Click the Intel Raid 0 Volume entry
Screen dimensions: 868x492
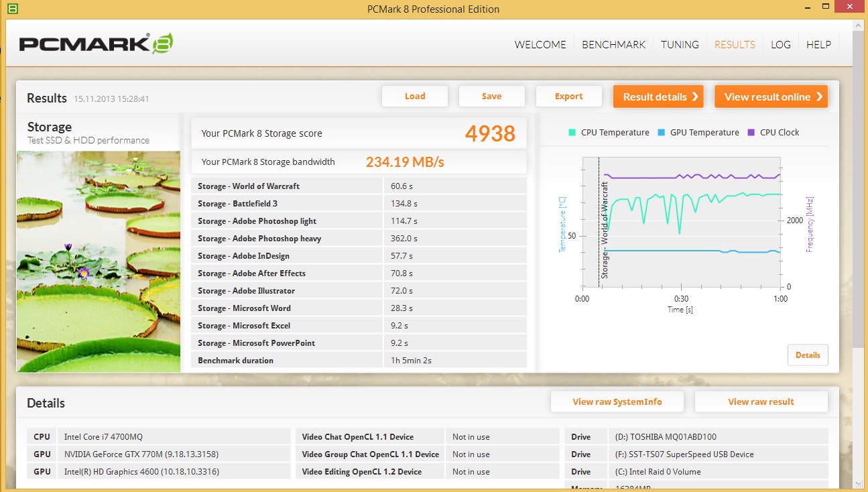[658, 472]
